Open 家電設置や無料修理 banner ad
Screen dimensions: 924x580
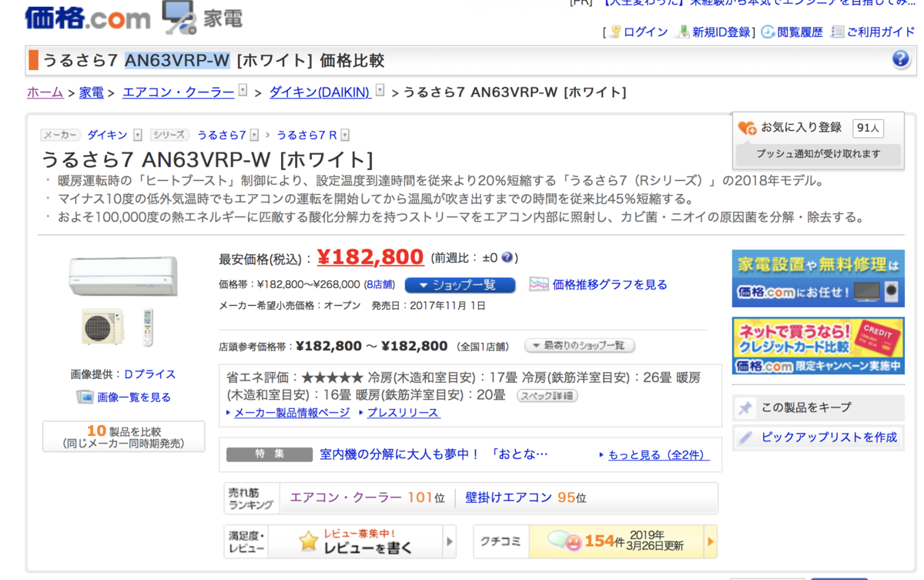point(818,278)
